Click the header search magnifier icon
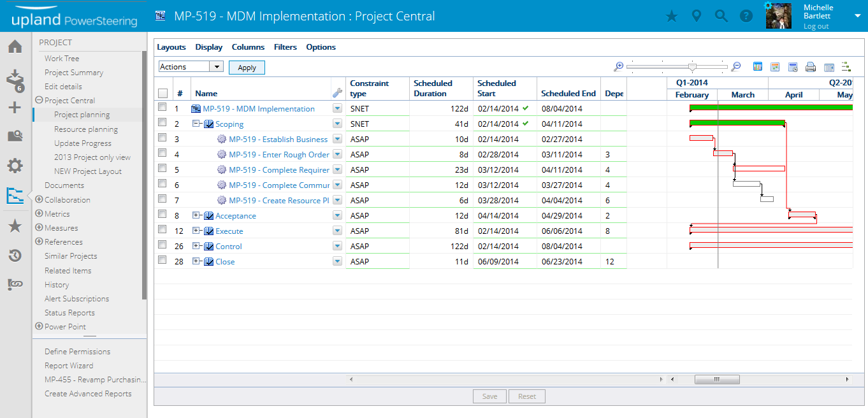This screenshot has height=418, width=868. coord(721,16)
